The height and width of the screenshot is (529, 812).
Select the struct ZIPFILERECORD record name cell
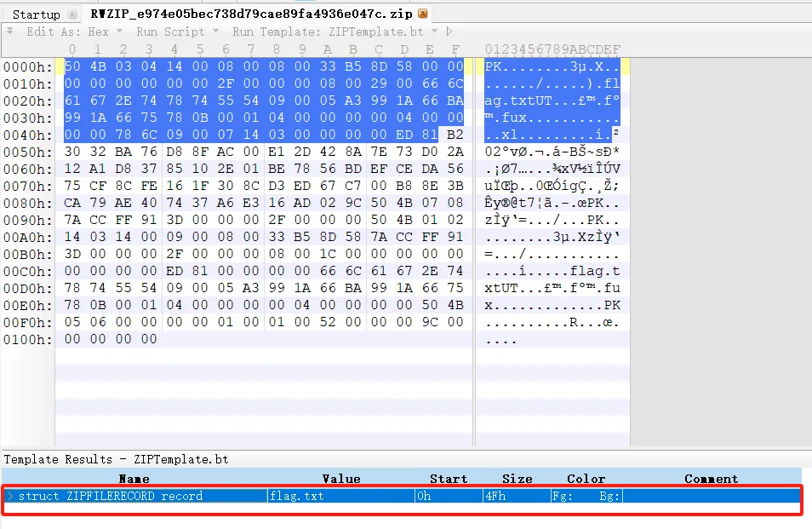(x=111, y=496)
